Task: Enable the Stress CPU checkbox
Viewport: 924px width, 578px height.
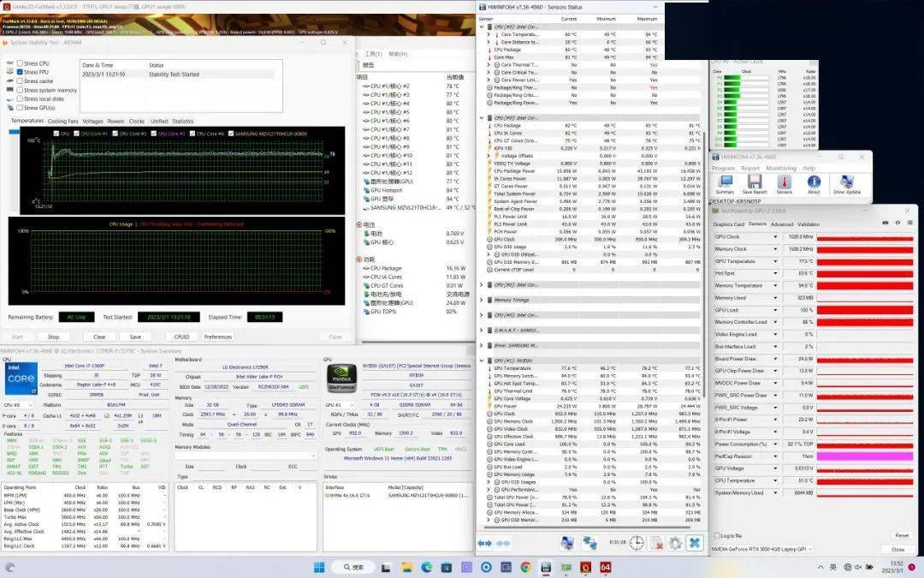Action: click(21, 63)
